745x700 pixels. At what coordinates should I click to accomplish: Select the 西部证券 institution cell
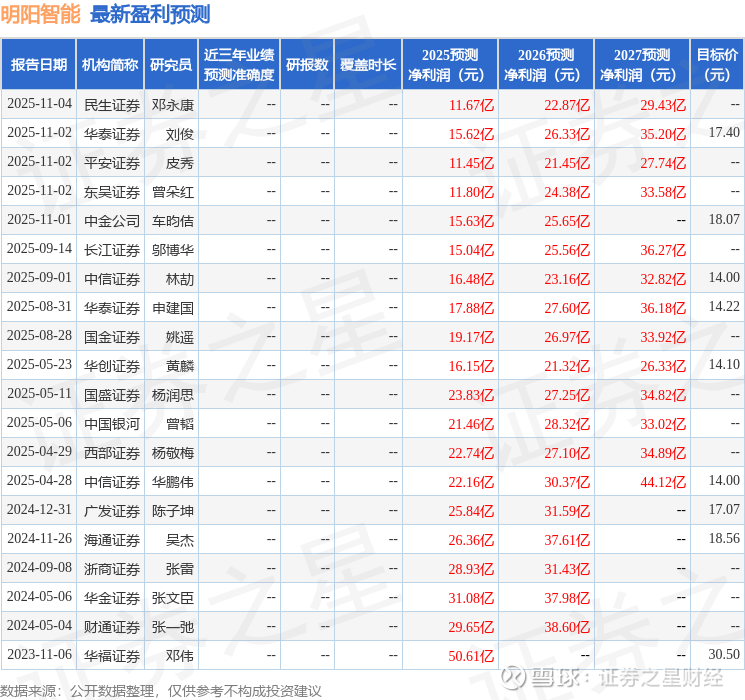(112, 453)
